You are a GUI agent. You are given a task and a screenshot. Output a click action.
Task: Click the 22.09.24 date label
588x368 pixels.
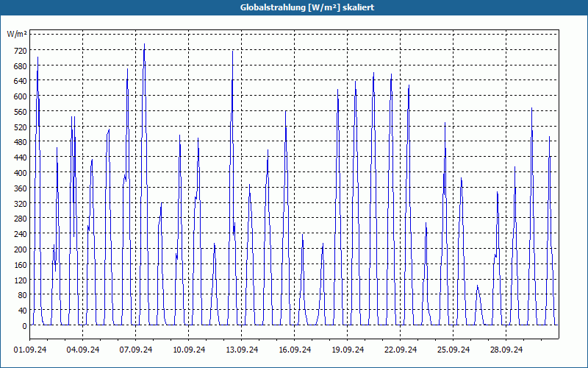click(400, 350)
